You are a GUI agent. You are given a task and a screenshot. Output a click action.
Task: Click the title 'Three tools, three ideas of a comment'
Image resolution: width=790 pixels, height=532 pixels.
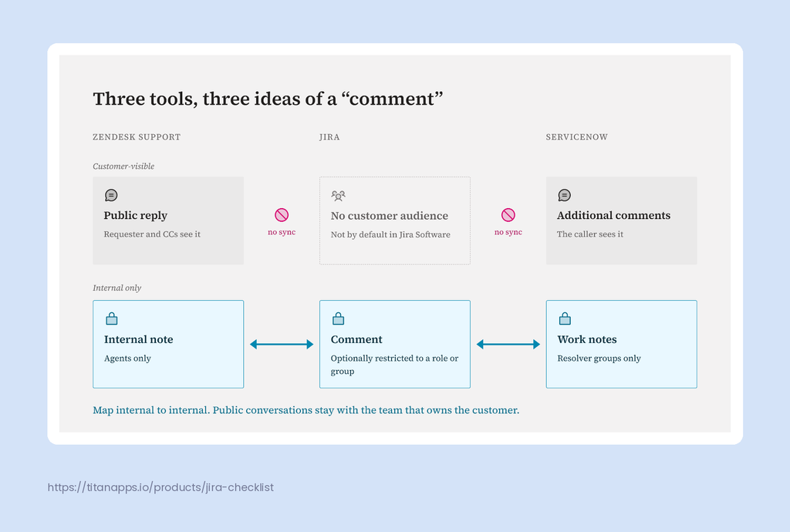[268, 99]
